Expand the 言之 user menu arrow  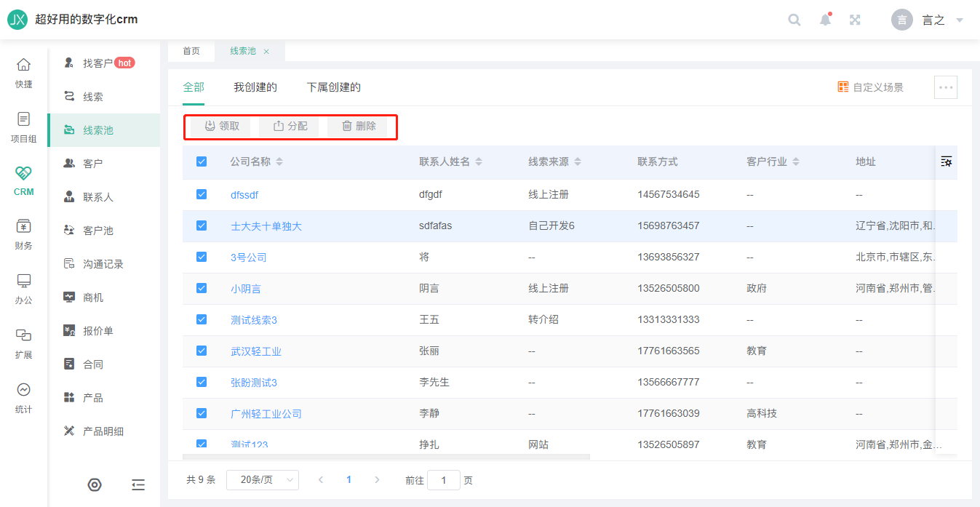[x=960, y=20]
